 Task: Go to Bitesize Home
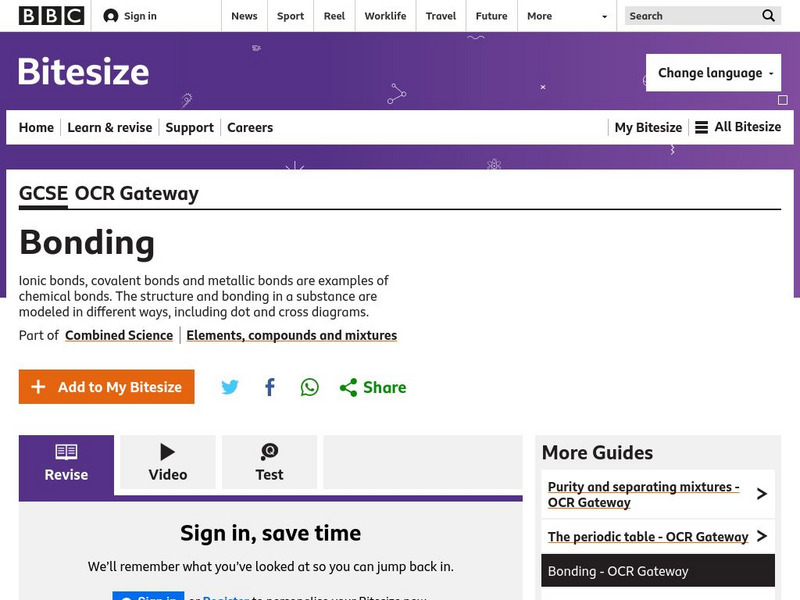36,127
